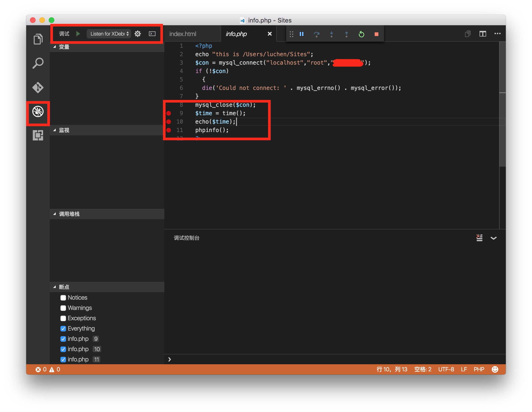Disable the info.php line 11 breakpoint

point(63,360)
